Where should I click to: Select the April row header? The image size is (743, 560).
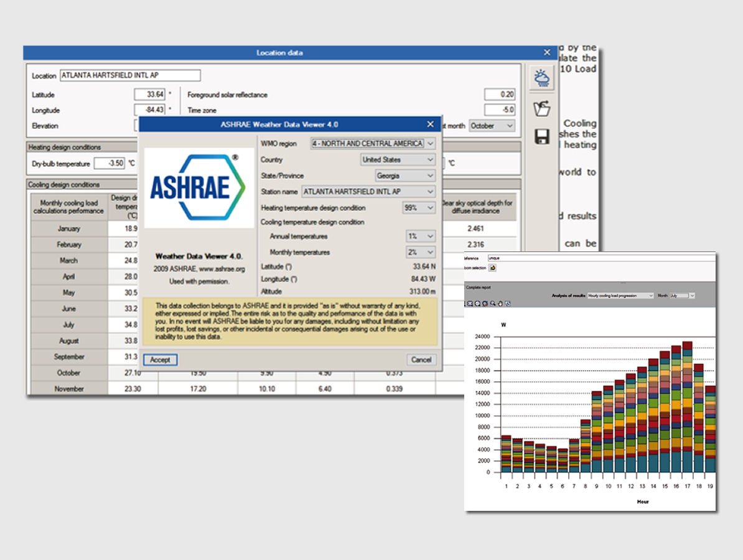(x=69, y=277)
